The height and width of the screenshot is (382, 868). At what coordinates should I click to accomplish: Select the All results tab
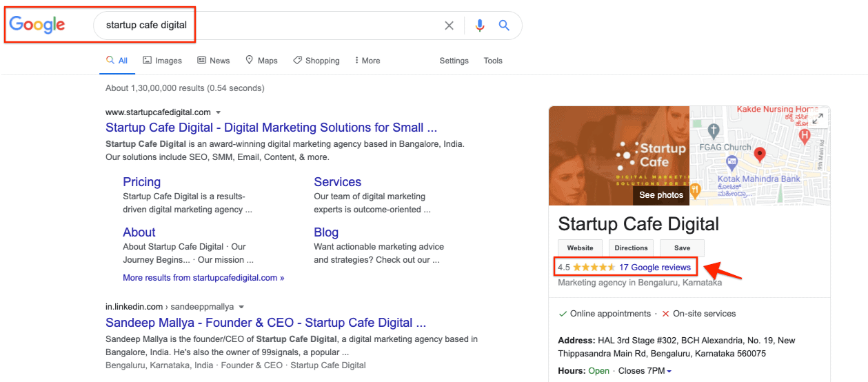coord(117,61)
